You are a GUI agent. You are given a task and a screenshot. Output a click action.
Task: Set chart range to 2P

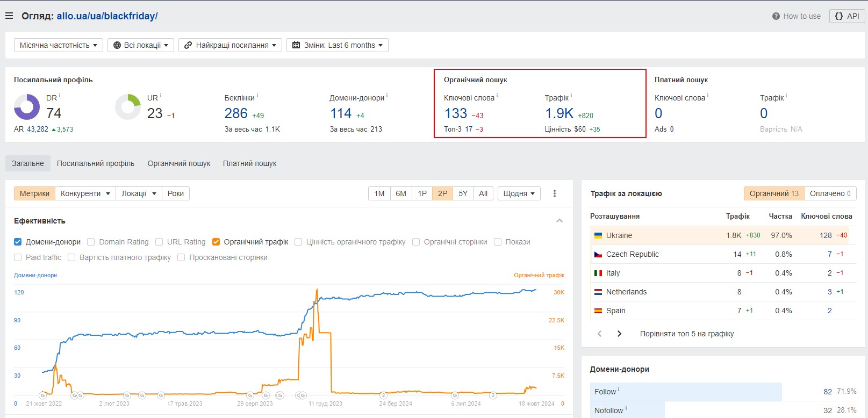[442, 193]
